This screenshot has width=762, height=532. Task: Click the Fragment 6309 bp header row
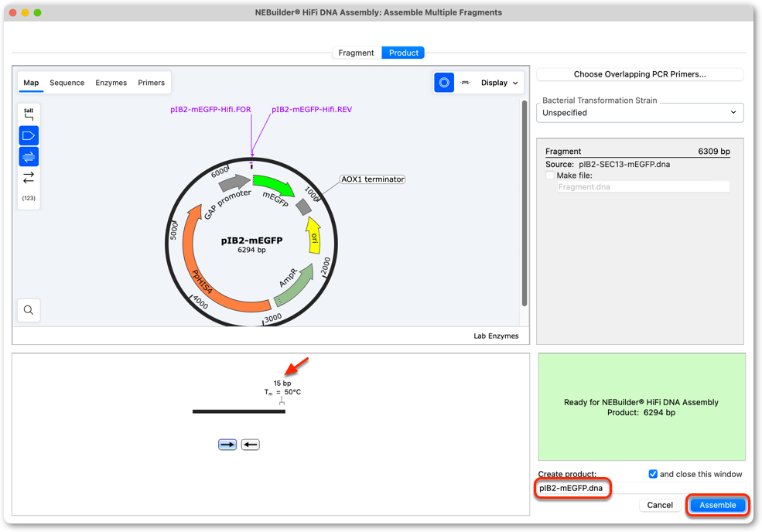click(637, 151)
